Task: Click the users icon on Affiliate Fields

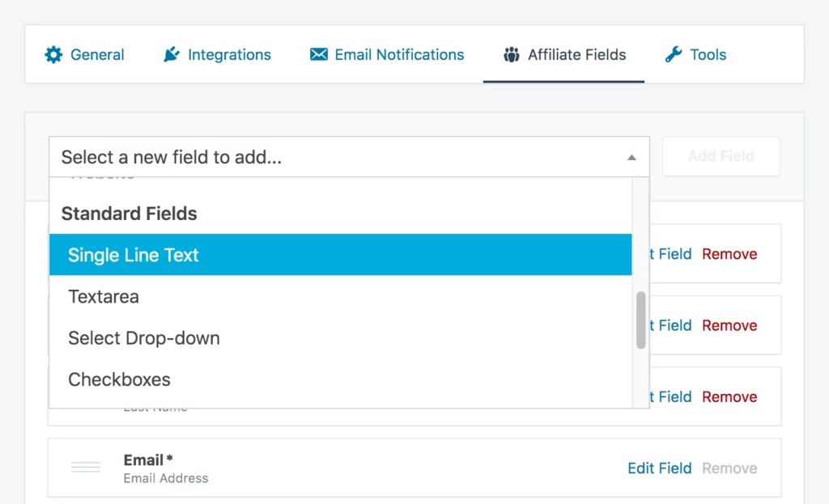Action: pyautogui.click(x=511, y=54)
